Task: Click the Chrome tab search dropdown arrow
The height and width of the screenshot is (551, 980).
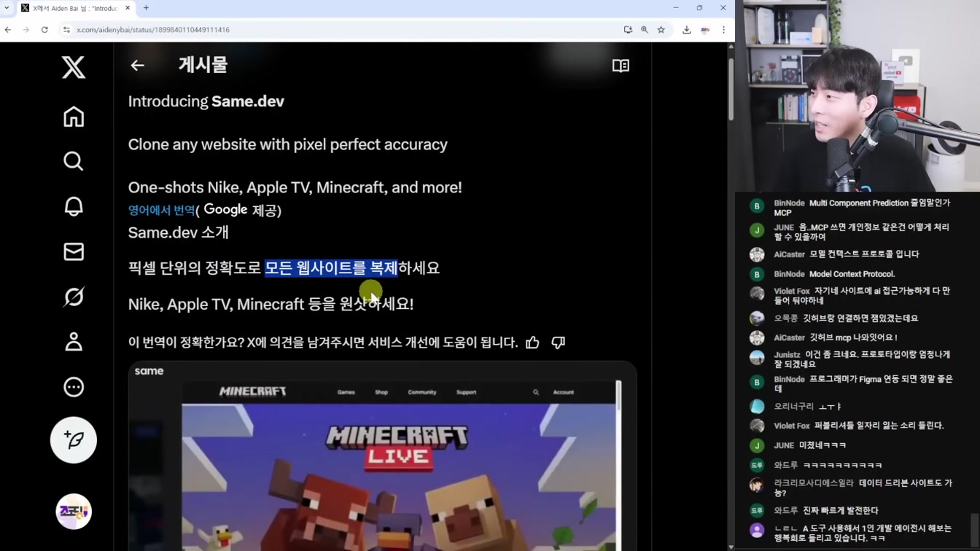Action: [x=7, y=8]
